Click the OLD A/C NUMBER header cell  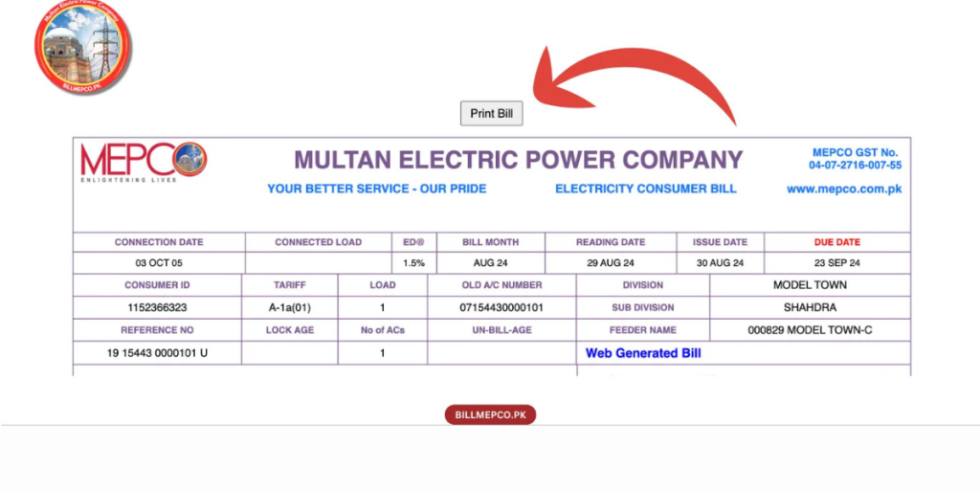[501, 285]
